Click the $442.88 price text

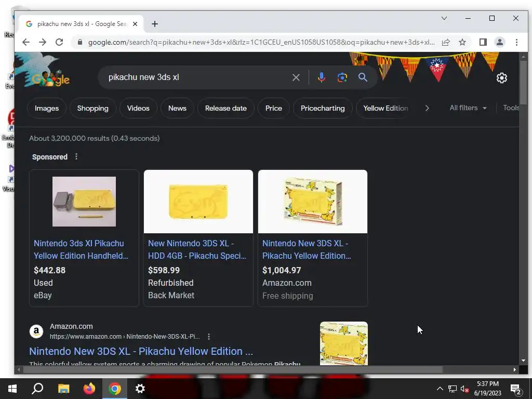pos(49,270)
